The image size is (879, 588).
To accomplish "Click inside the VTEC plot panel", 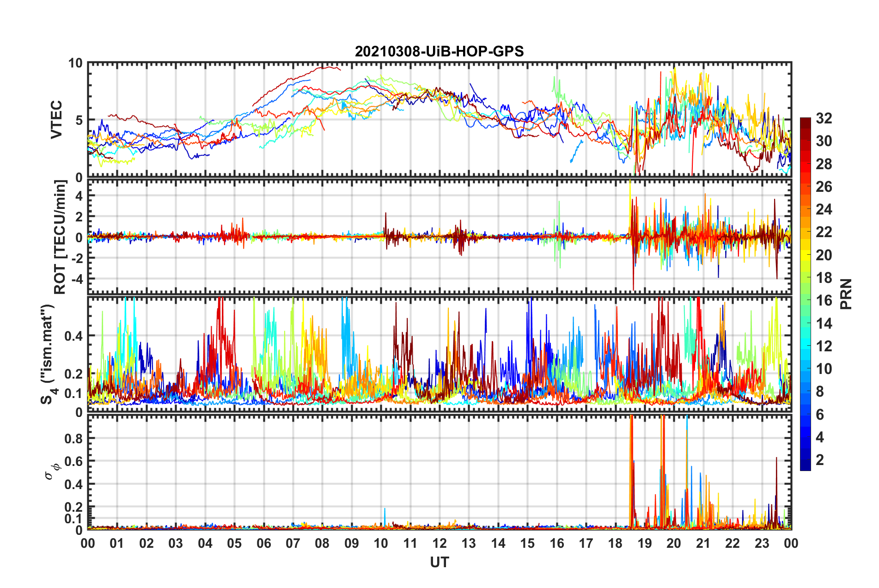I will click(x=439, y=120).
